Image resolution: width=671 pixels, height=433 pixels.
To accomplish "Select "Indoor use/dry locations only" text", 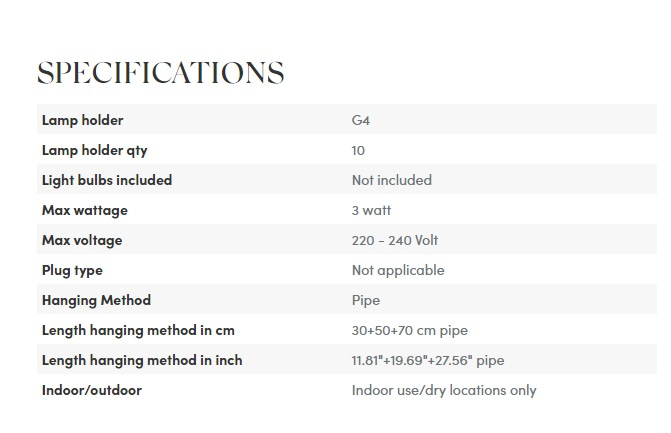I will (444, 390).
